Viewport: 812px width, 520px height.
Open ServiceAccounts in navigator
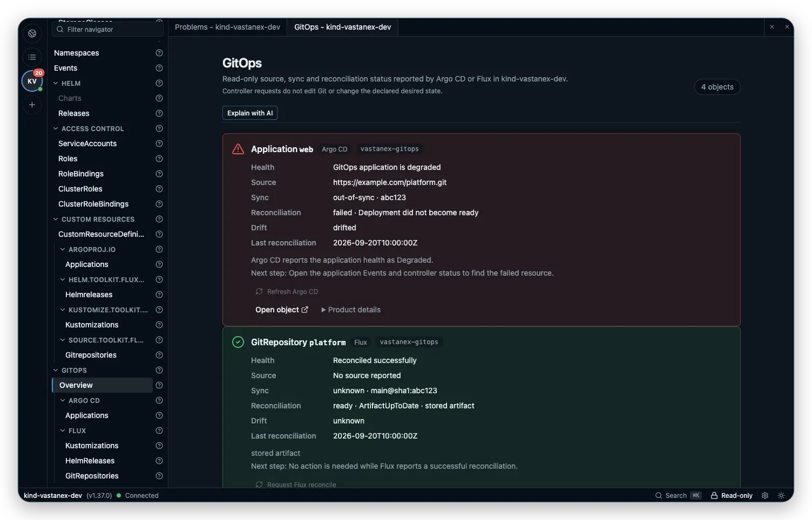pyautogui.click(x=87, y=143)
